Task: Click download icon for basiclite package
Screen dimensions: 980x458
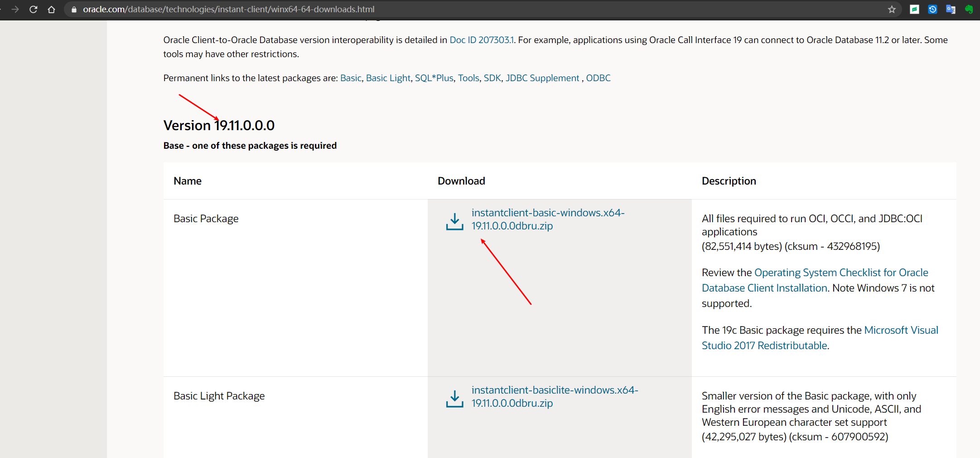Action: (x=454, y=399)
